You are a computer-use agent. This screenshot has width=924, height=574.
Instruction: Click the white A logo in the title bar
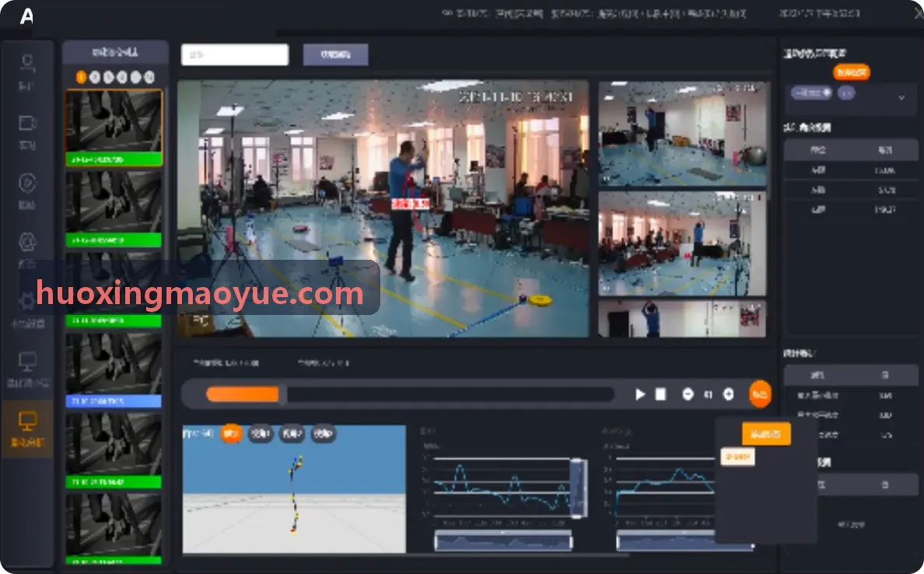[x=26, y=16]
